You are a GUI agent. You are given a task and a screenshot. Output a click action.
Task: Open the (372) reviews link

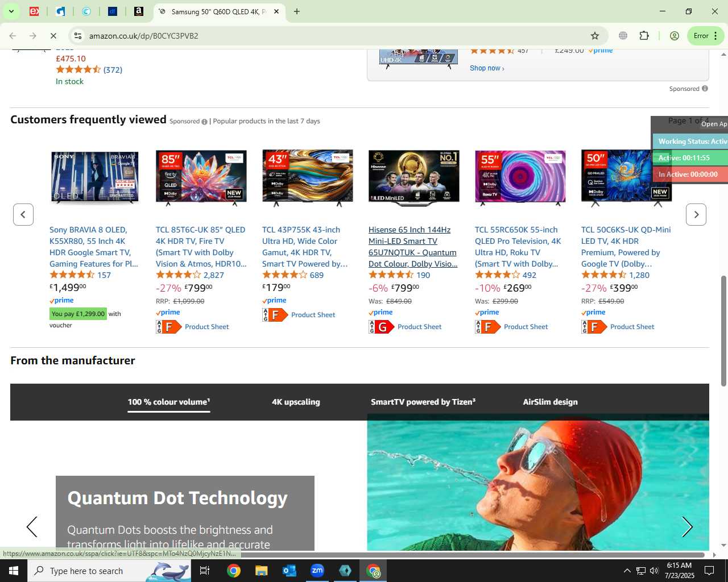(x=113, y=70)
